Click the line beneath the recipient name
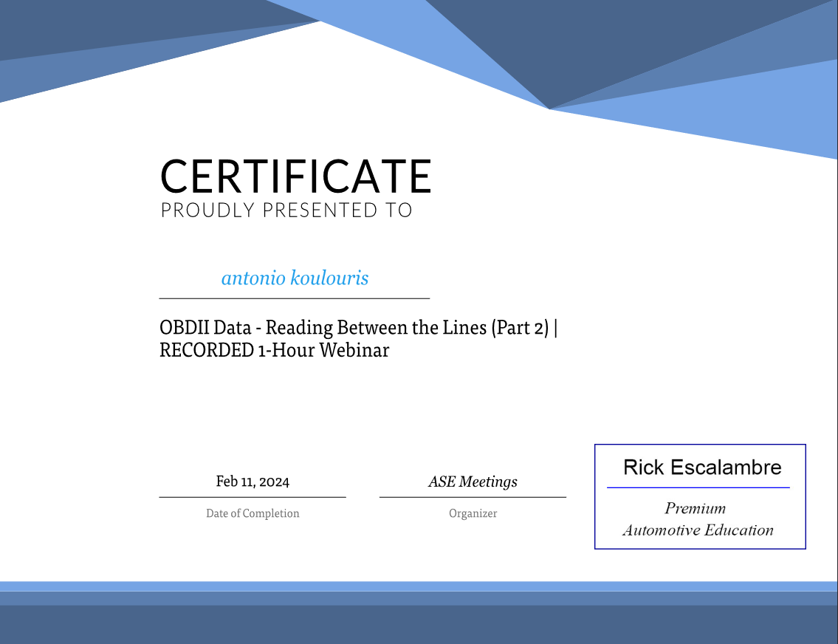The width and height of the screenshot is (838, 644). [295, 298]
